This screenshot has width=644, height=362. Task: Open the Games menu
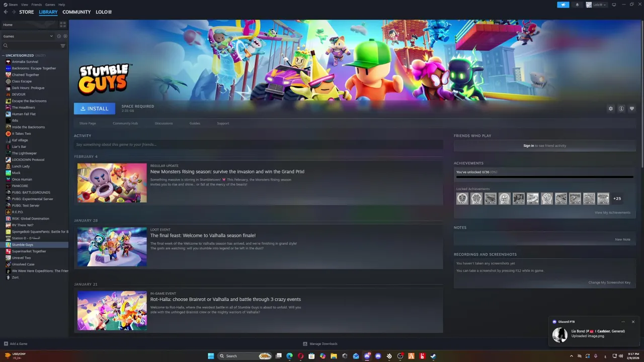pos(50,5)
